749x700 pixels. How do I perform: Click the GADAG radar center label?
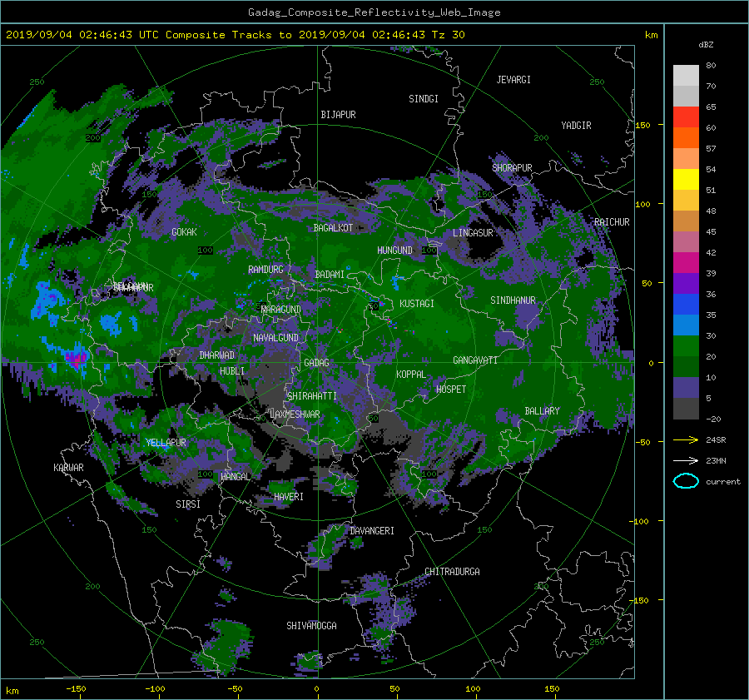point(317,363)
